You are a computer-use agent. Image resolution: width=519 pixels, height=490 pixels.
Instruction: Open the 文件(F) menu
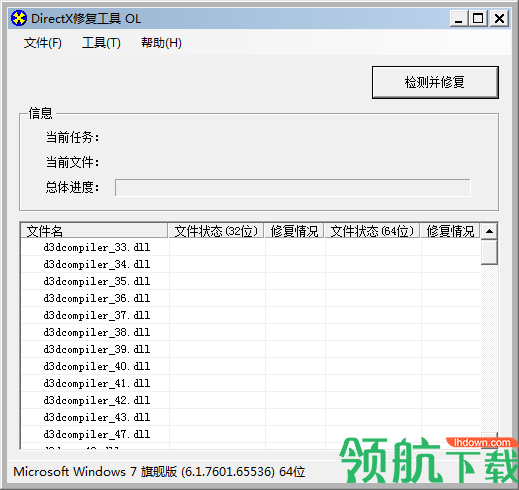click(x=43, y=43)
